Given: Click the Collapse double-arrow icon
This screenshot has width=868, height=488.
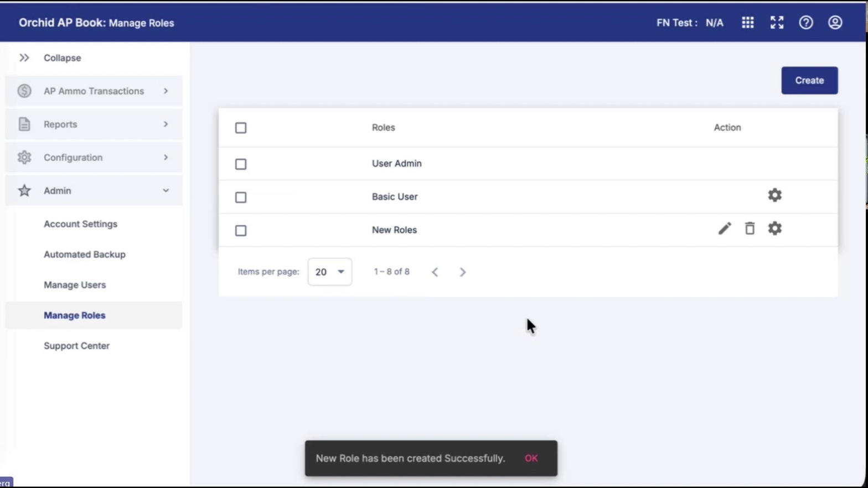Looking at the screenshot, I should point(24,58).
